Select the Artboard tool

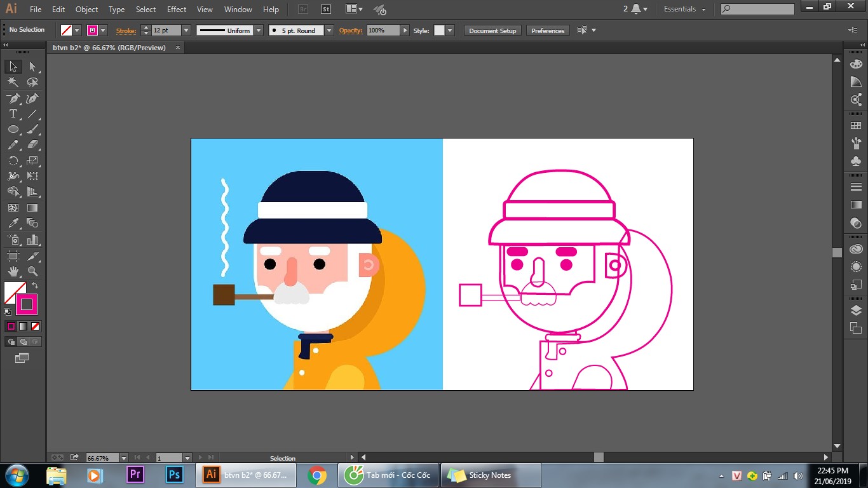(13, 255)
